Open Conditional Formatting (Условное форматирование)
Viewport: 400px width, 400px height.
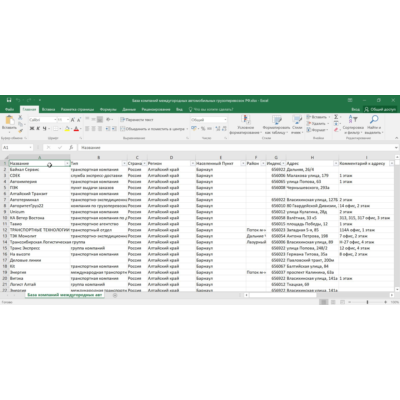coord(246,125)
